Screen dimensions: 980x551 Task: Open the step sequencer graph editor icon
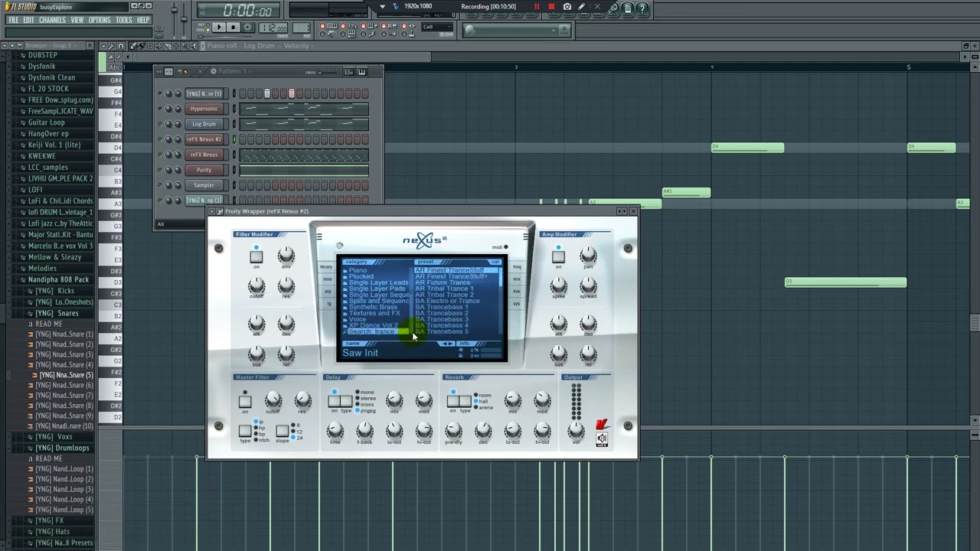click(x=348, y=72)
